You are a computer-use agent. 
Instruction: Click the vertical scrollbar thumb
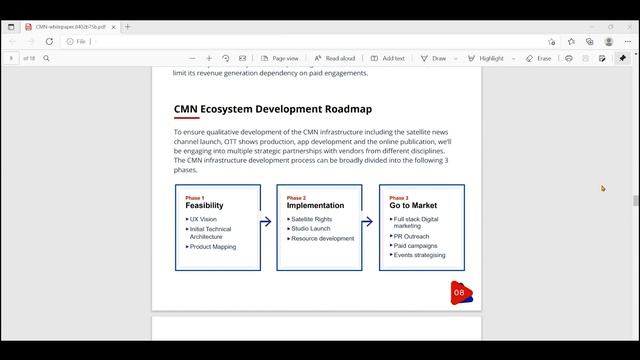(635, 200)
